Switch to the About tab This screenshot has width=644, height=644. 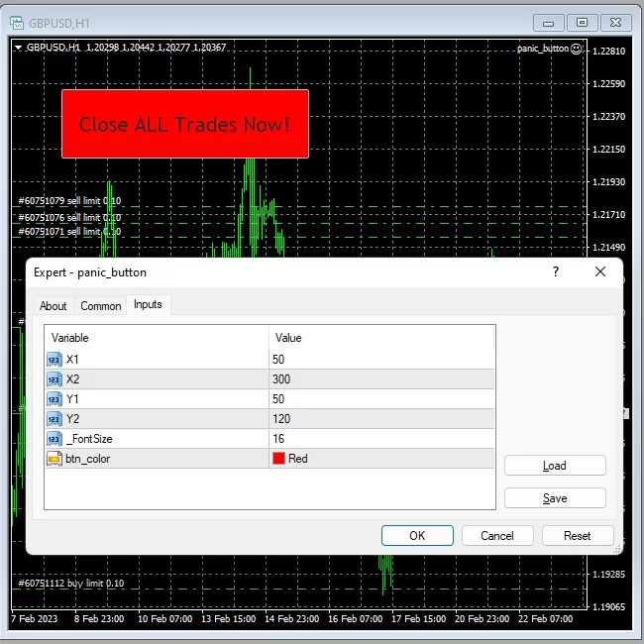[x=53, y=306]
